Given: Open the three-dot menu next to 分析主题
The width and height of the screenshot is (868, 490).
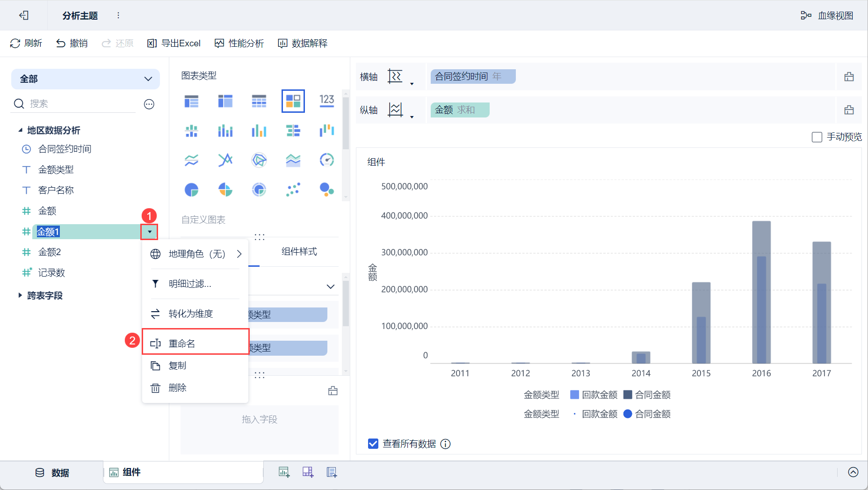Looking at the screenshot, I should [x=118, y=15].
